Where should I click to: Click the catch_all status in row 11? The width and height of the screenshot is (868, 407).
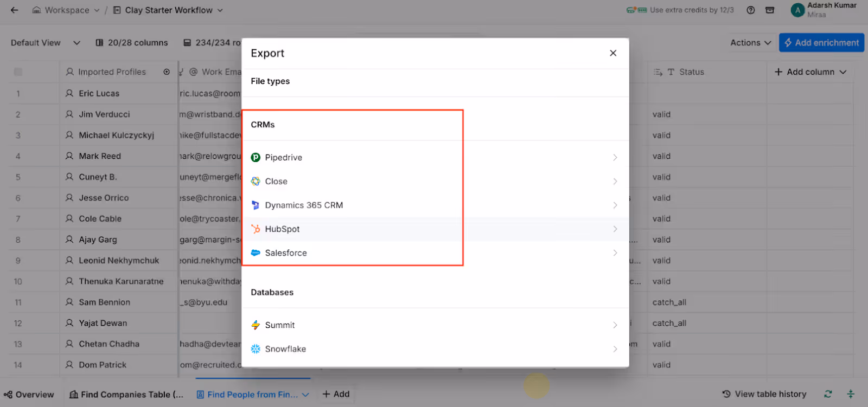[x=669, y=302]
